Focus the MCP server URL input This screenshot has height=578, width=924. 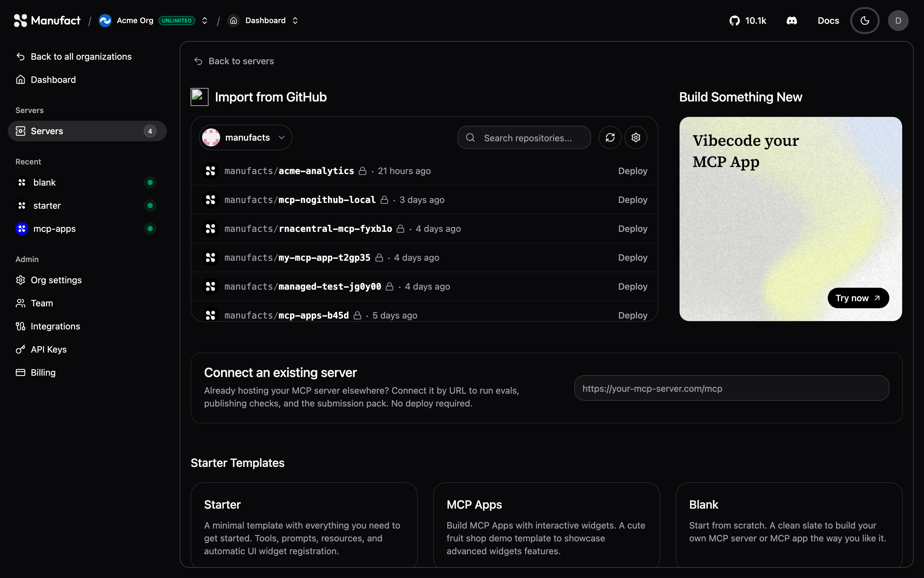click(x=731, y=388)
